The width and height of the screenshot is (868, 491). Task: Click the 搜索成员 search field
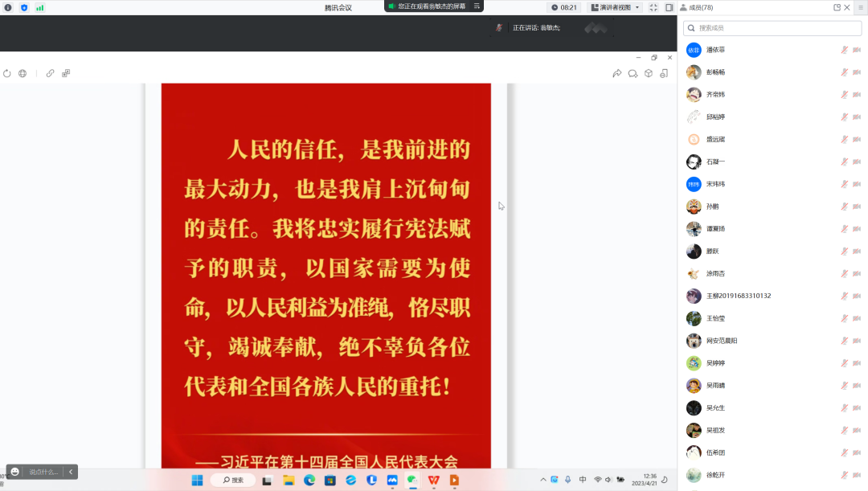point(772,28)
